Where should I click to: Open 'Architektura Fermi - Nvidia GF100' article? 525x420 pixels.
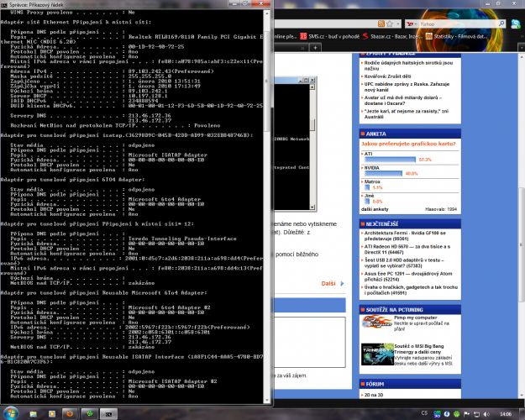405,235
